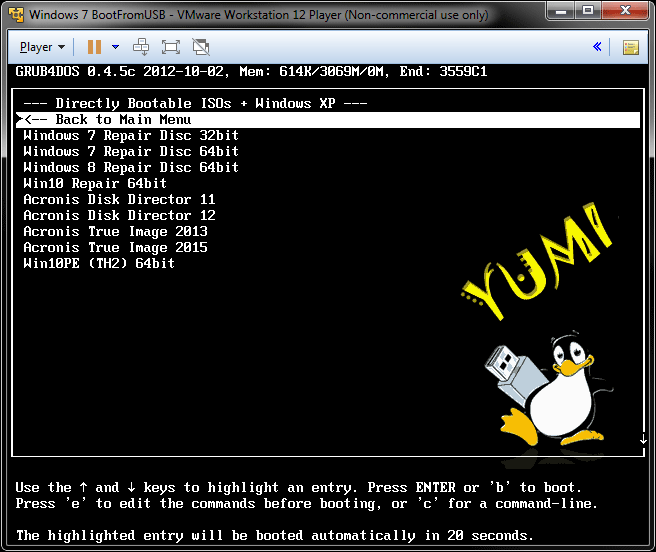656x552 pixels.
Task: Click the GRUB4DOS version status line
Action: (251, 72)
